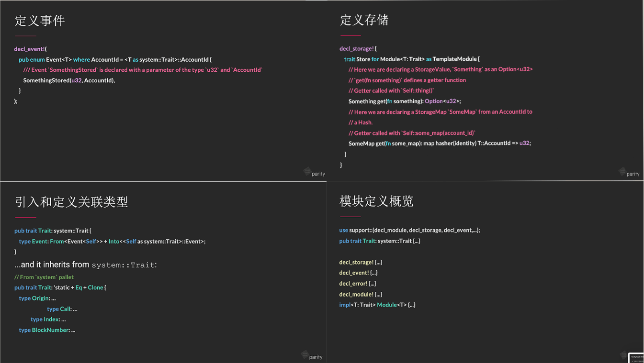Click the 'SomeMap get(fn some_map)' code line
The width and height of the screenshot is (644, 363).
point(439,143)
